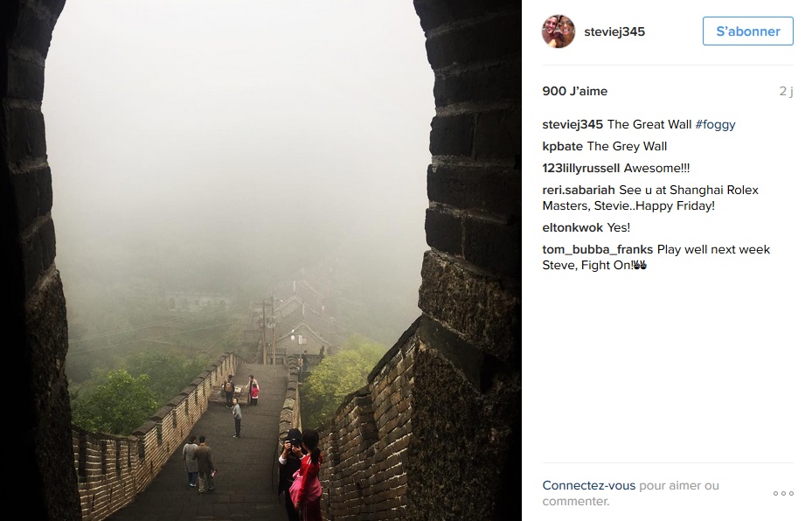Click the Connectez-vous login link
This screenshot has width=812, height=521.
point(589,486)
